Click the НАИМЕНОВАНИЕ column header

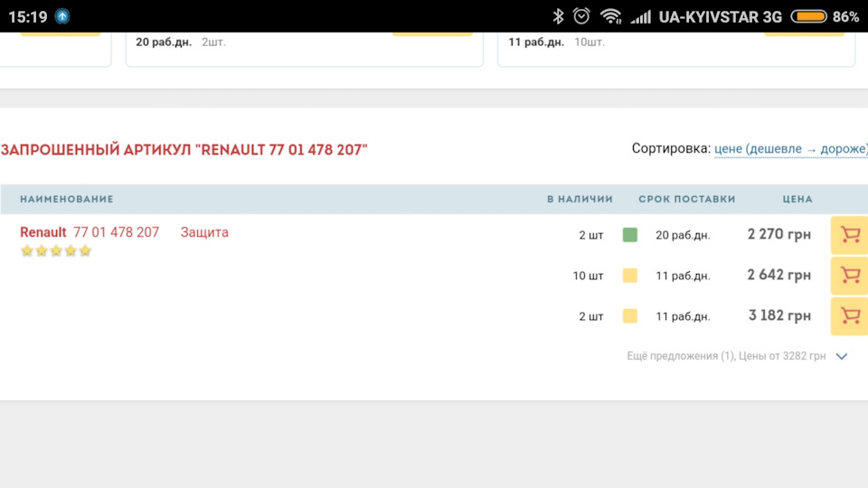click(x=67, y=199)
